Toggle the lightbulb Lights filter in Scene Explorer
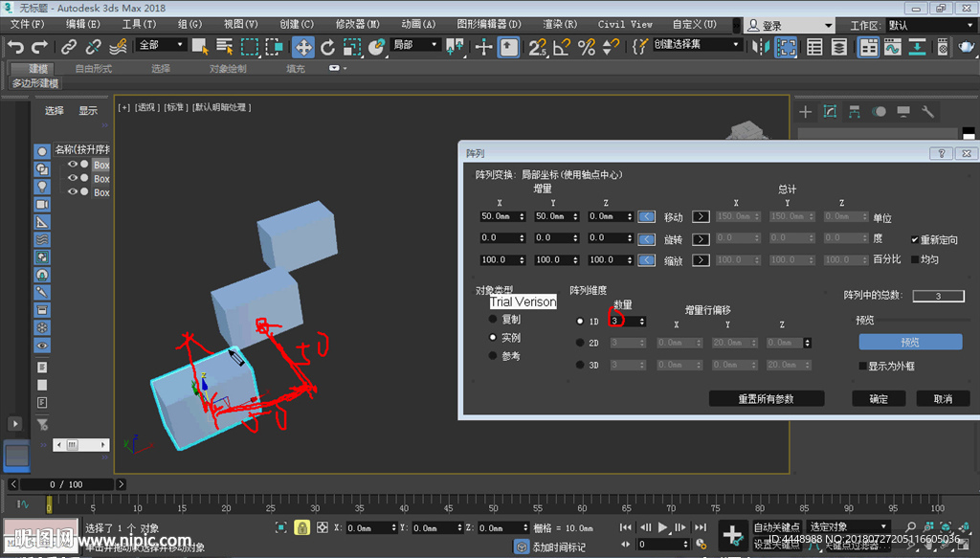The image size is (980, 558). pyautogui.click(x=42, y=187)
